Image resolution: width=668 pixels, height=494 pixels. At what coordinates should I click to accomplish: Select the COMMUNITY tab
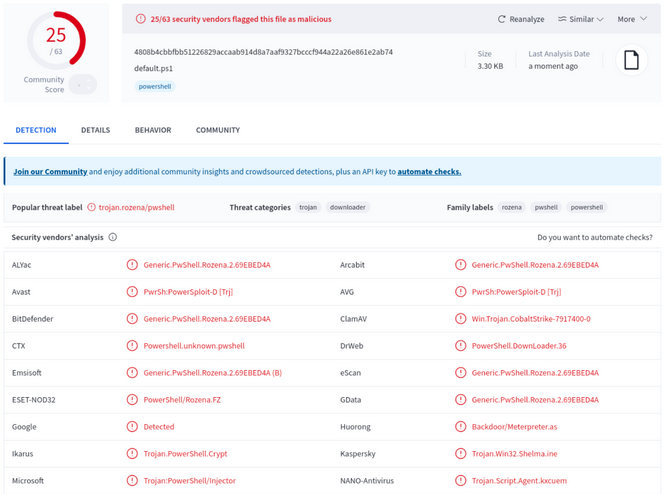(x=218, y=130)
